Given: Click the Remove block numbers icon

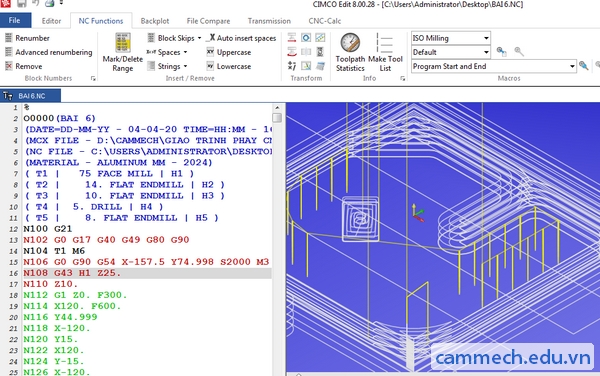Looking at the screenshot, I should pos(8,66).
